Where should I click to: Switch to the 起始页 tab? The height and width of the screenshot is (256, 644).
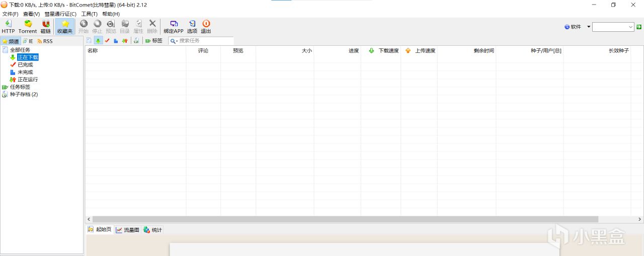tap(99, 229)
